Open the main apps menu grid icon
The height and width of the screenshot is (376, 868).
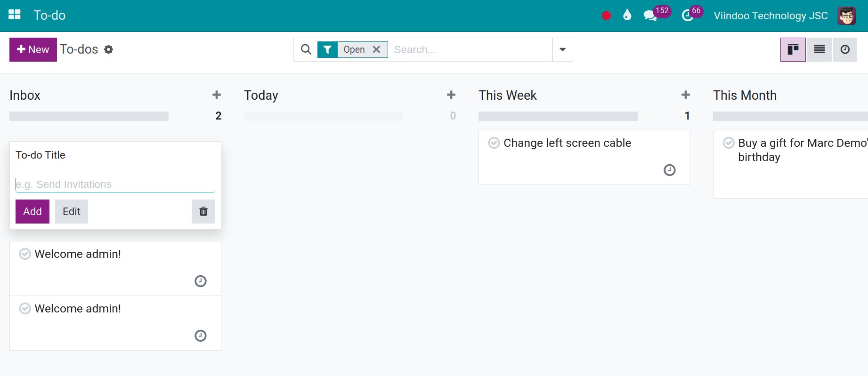(x=15, y=15)
